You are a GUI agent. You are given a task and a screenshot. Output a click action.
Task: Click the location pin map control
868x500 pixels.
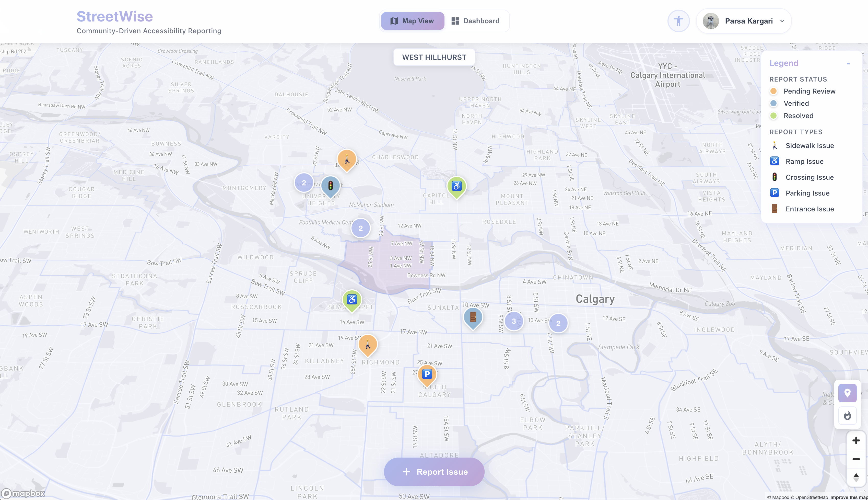[847, 393]
